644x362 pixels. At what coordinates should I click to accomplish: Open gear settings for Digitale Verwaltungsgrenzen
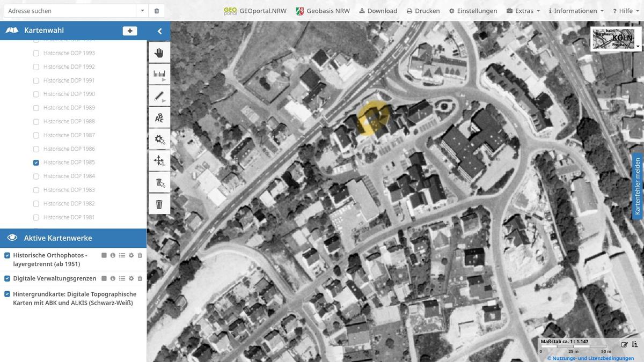pos(131,278)
